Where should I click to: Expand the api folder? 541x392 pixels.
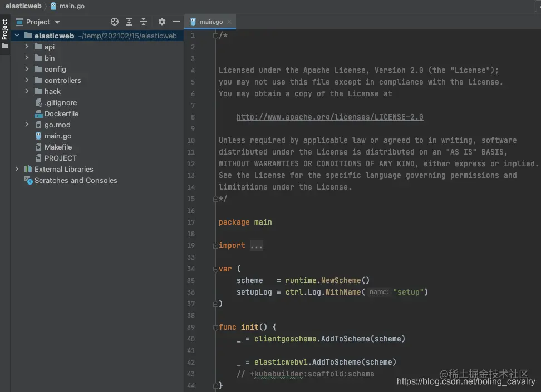click(27, 47)
